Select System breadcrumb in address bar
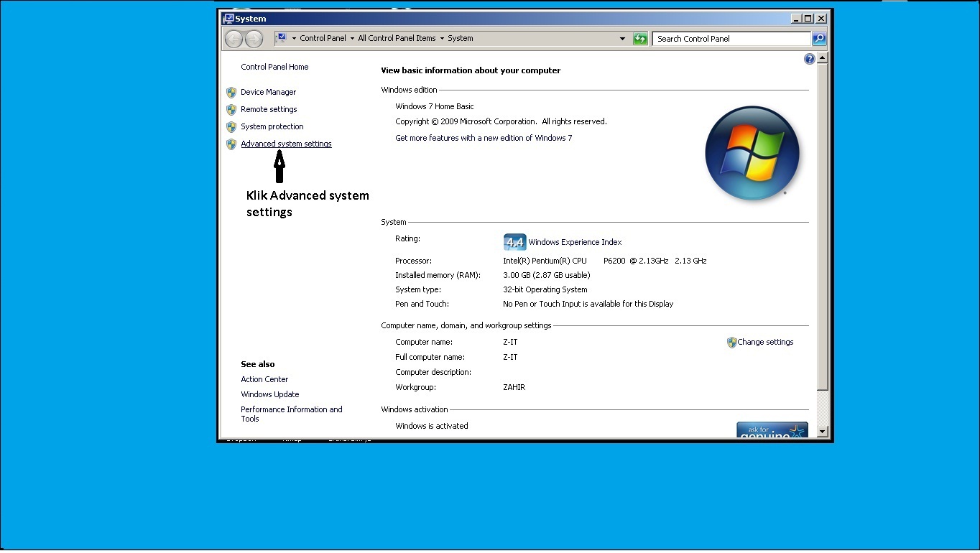980x553 pixels. pos(461,39)
